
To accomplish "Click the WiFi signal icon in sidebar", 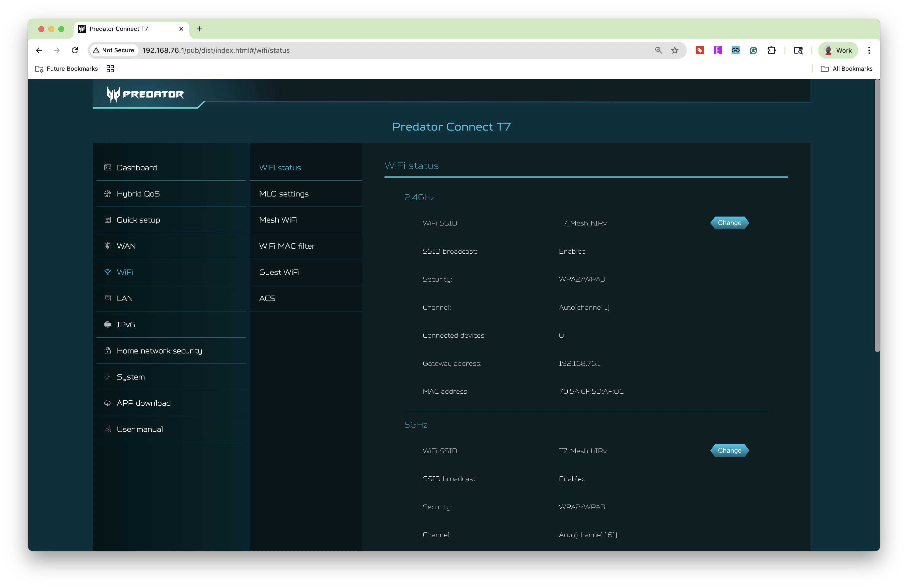I will coord(108,272).
